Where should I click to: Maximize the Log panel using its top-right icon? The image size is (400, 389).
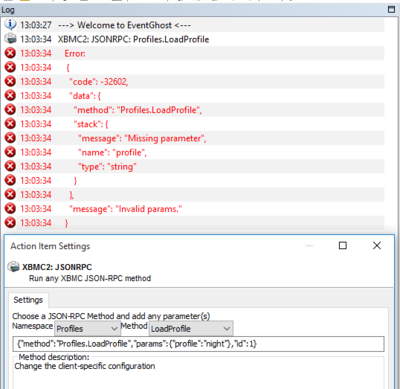point(392,9)
